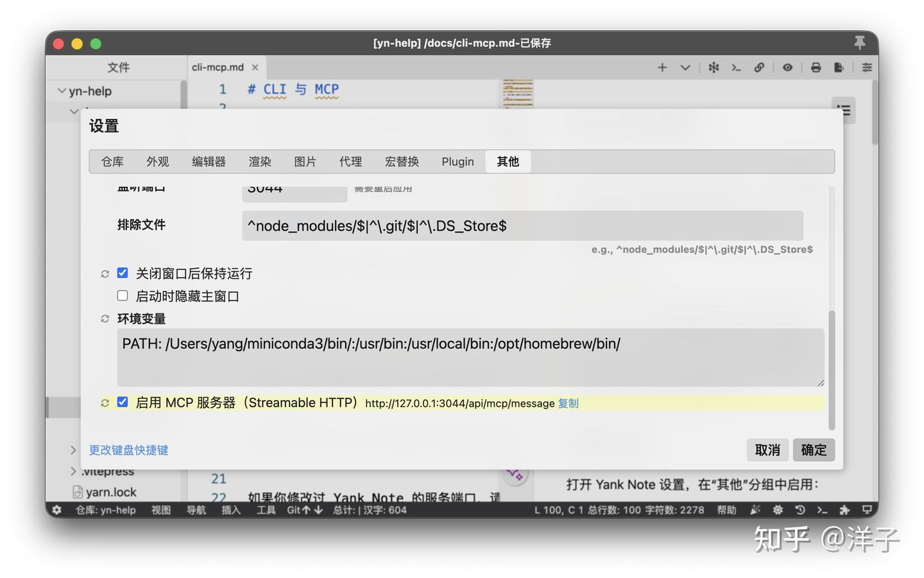Open the 仓库: yn-help repository menu
924x578 pixels.
[106, 510]
